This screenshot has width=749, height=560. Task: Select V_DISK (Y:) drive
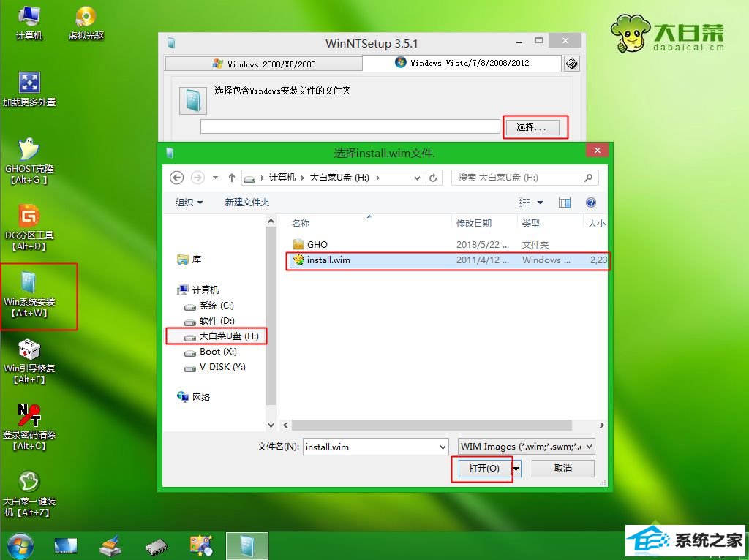point(216,367)
